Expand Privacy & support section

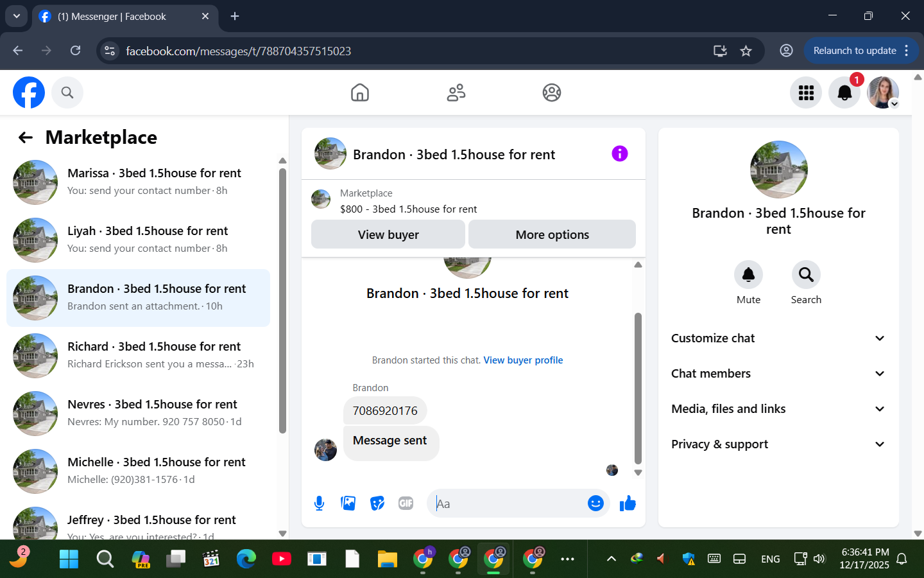tap(778, 444)
